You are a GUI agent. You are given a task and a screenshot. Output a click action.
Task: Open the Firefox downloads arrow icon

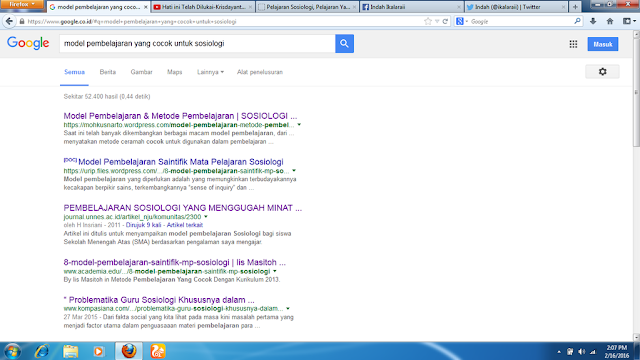pyautogui.click(x=593, y=21)
